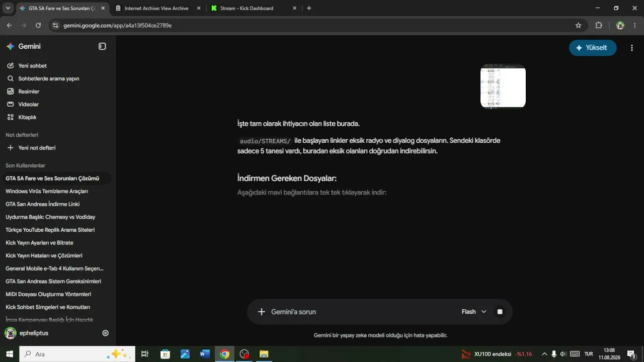Expand the tab search dropdown
The width and height of the screenshot is (644, 362).
coord(8,8)
